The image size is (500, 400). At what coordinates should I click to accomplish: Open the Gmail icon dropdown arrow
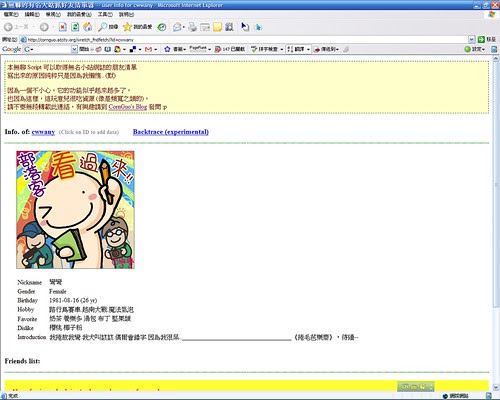(x=155, y=49)
